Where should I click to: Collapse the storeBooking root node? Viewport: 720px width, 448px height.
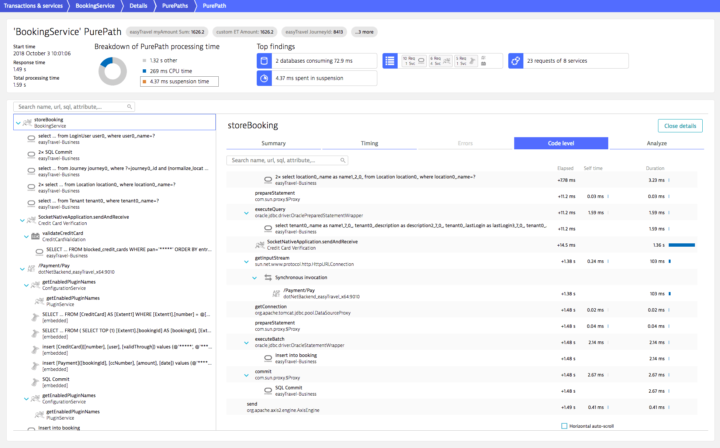coord(18,123)
